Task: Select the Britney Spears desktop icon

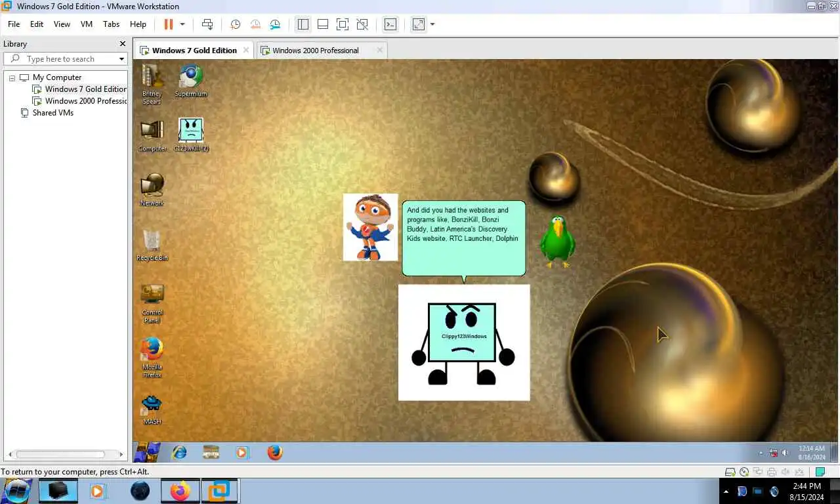Action: [x=152, y=83]
